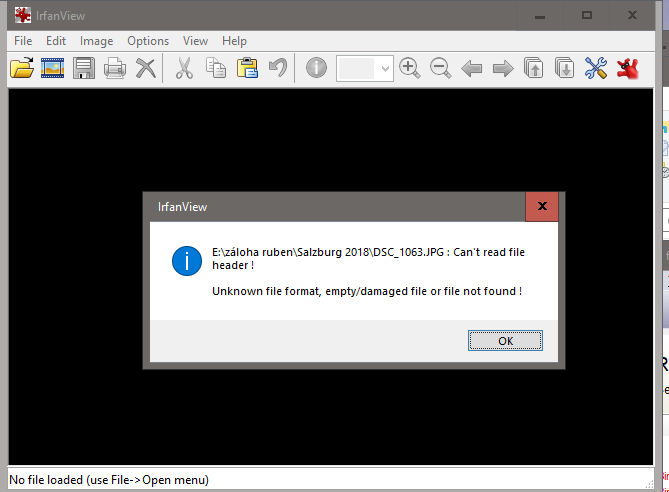The height and width of the screenshot is (492, 669).
Task: Copy using the two-pages icon
Action: [216, 68]
